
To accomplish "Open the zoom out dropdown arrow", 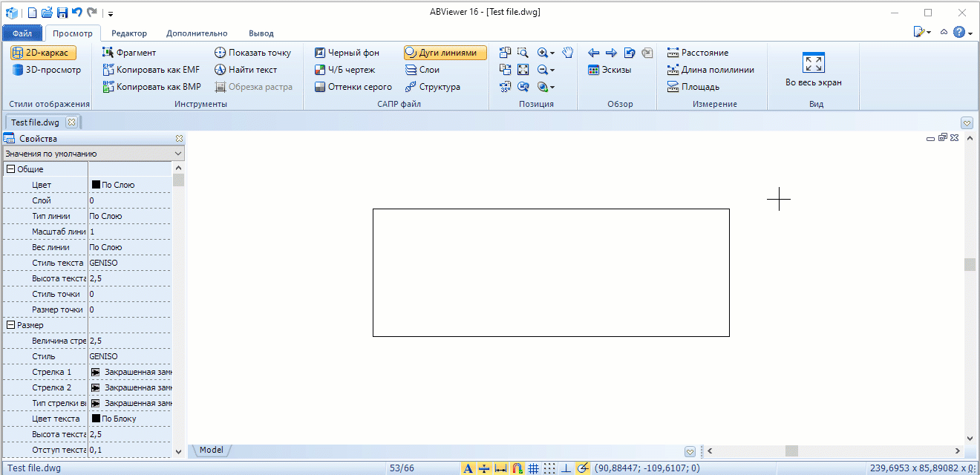I will click(x=552, y=70).
